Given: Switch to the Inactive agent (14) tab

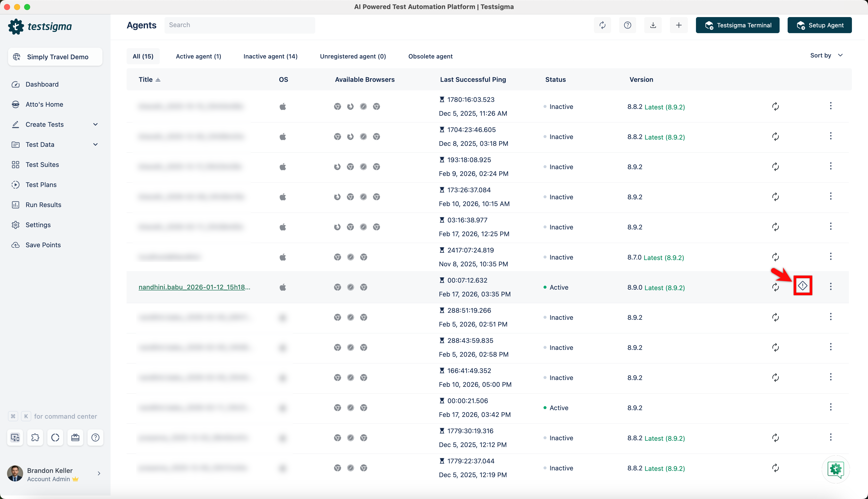Looking at the screenshot, I should tap(270, 56).
